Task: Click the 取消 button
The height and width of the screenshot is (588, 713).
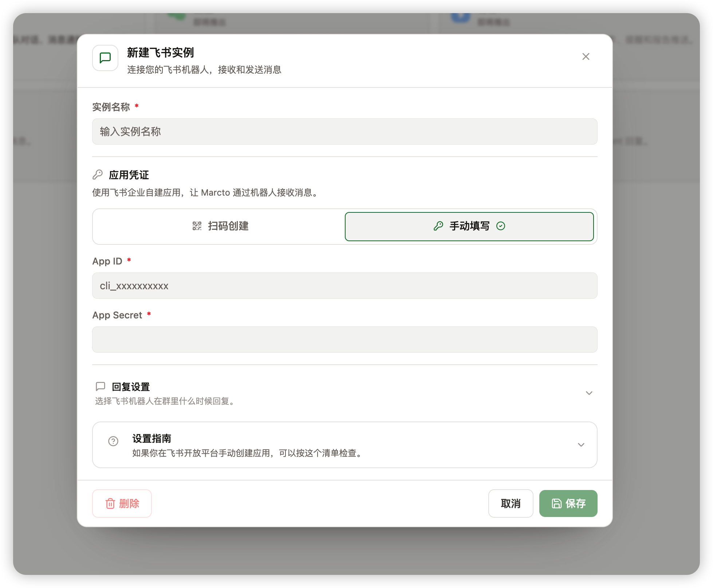Action: point(511,503)
